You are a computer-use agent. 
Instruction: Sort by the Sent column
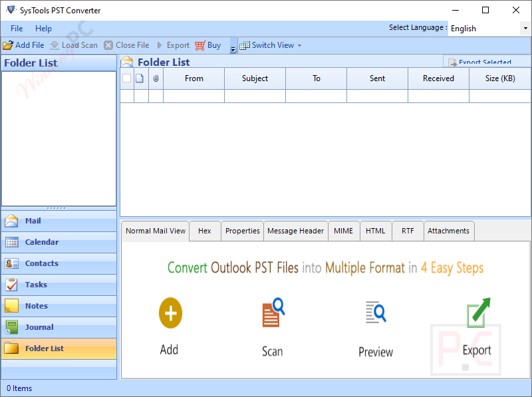tap(377, 78)
